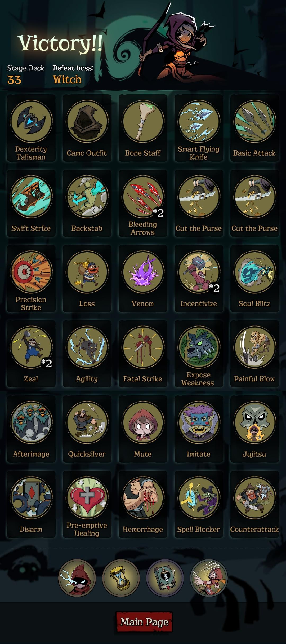286x644 pixels.
Task: View the Spell Blocker card
Action: (199, 504)
